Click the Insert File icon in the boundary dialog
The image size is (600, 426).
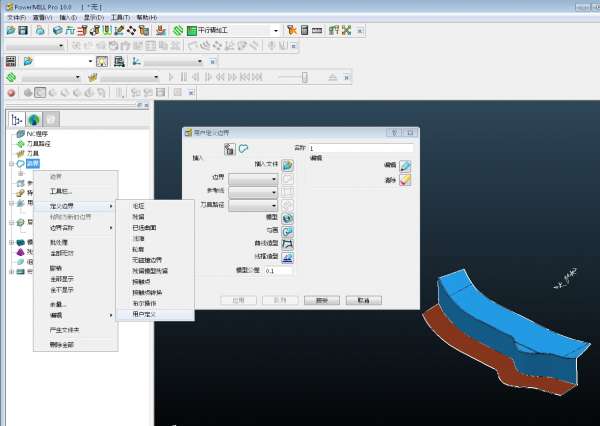pos(287,165)
